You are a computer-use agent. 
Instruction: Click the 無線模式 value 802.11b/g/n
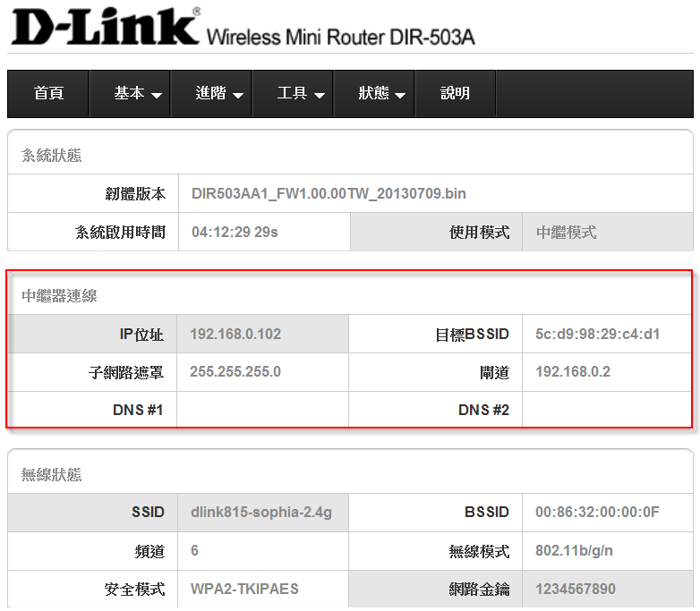(573, 551)
